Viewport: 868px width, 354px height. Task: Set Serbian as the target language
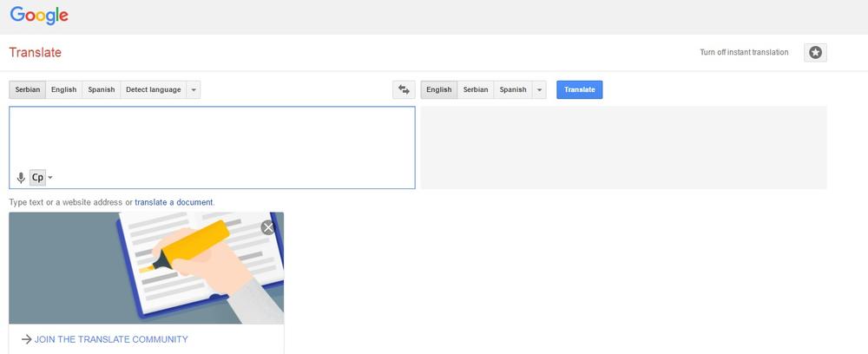click(475, 89)
